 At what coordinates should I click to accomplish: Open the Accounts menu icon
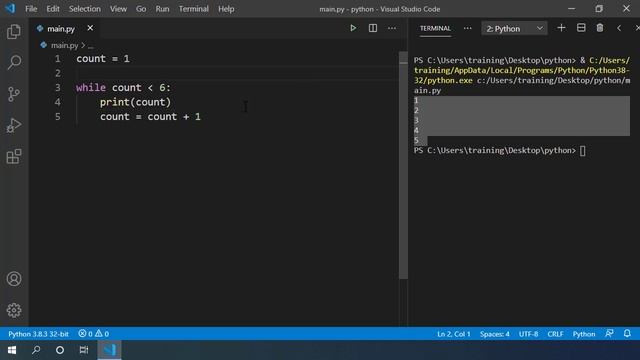coord(14,279)
